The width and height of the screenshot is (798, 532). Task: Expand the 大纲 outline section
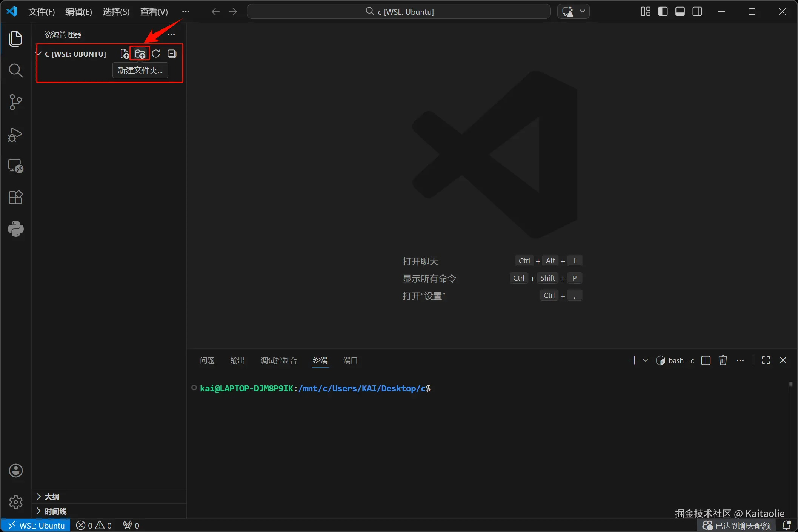click(x=52, y=497)
